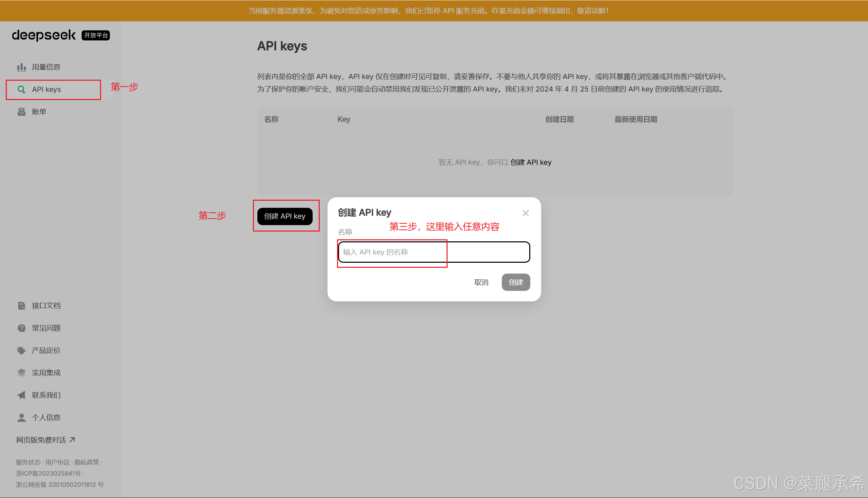Click the API keys page heading
This screenshot has height=498, width=868.
tap(282, 46)
